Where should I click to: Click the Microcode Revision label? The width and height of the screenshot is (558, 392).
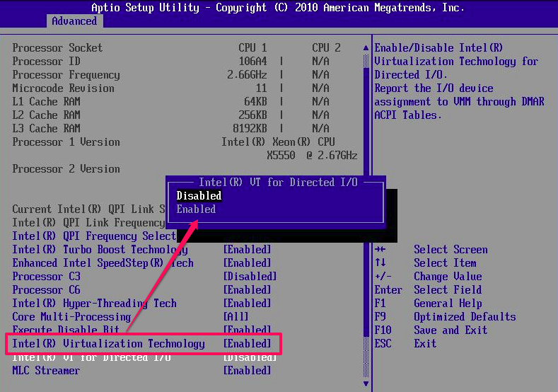[x=63, y=88]
